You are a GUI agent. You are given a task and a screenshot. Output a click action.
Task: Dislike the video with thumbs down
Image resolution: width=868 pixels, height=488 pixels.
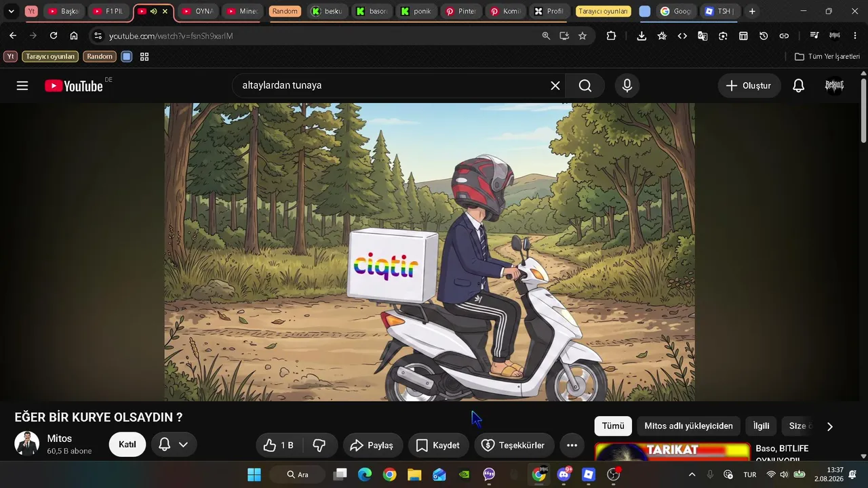(x=319, y=445)
